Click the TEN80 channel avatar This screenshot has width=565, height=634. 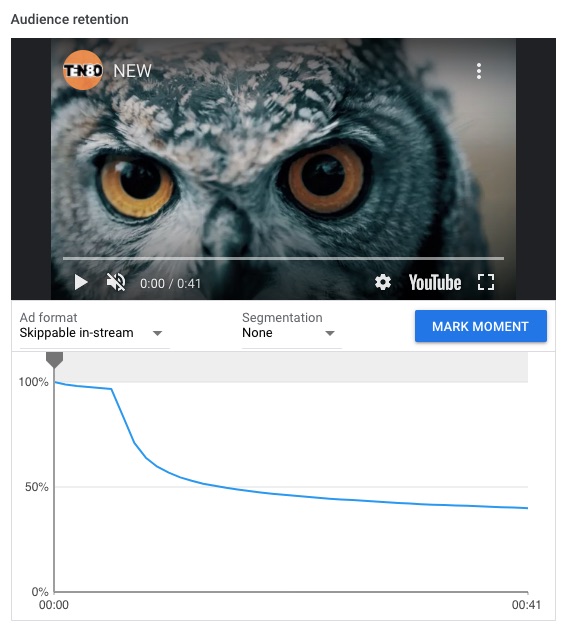coord(83,70)
